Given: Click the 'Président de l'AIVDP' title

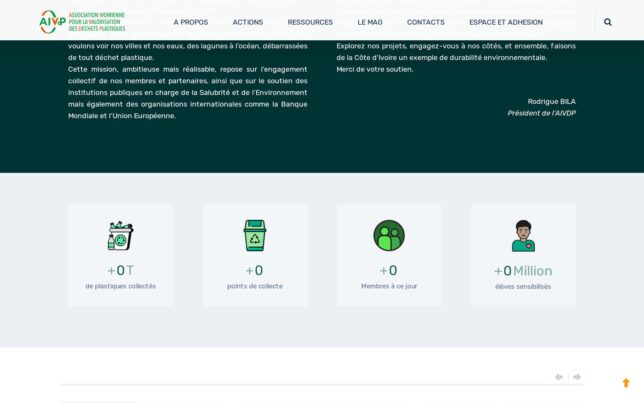Looking at the screenshot, I should [541, 113].
